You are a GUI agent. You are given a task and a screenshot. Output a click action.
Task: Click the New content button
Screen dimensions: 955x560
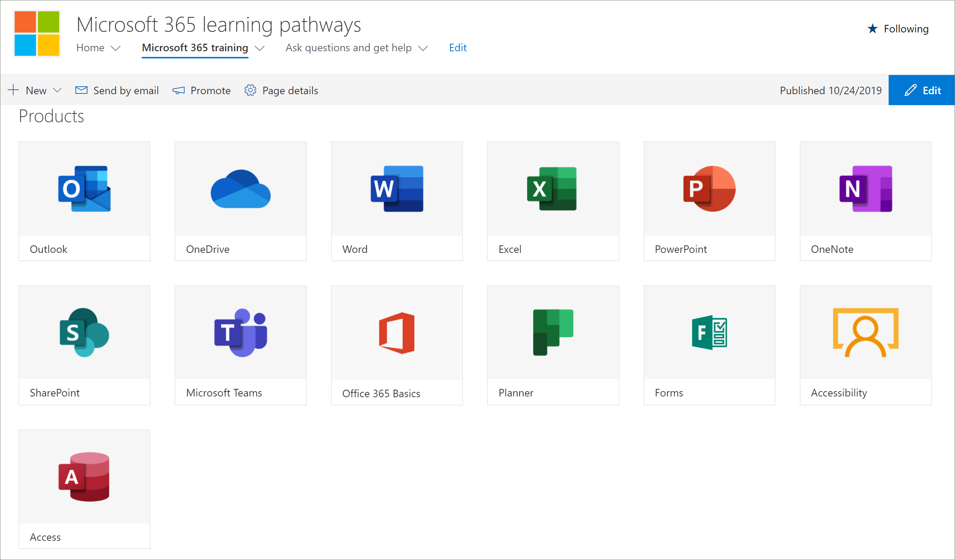pos(35,89)
